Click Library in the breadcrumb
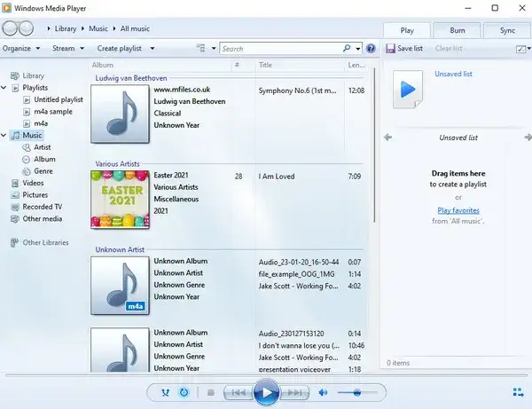 point(66,28)
